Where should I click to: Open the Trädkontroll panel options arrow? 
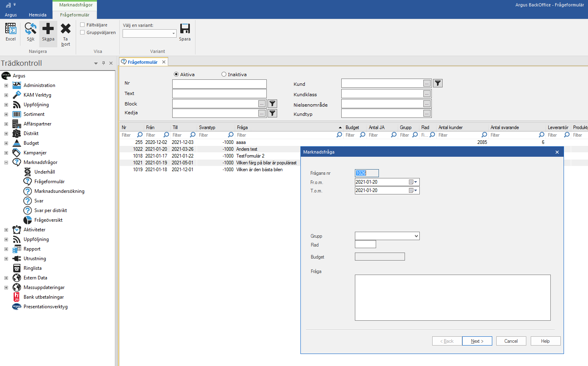coord(96,63)
